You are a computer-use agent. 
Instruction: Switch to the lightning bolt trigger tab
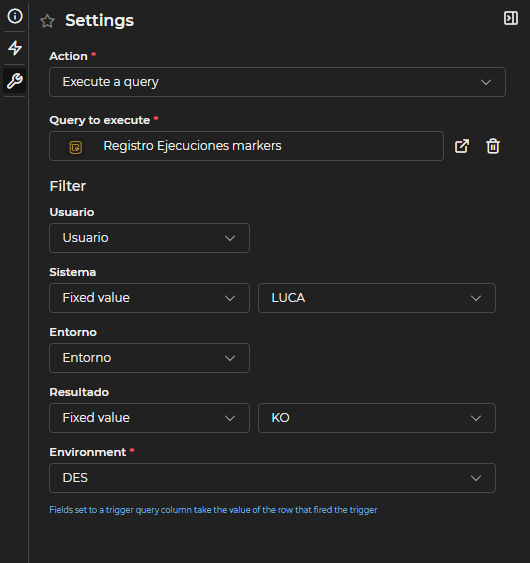(x=15, y=48)
